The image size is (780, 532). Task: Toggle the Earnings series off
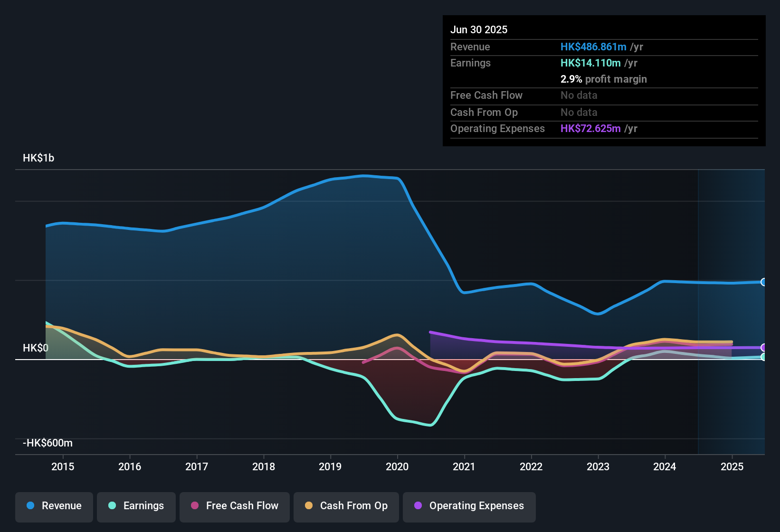pyautogui.click(x=136, y=506)
